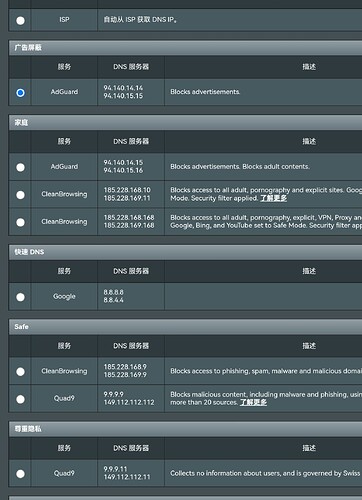This screenshot has height=500, width=362.
Task: Click DNS 服务器 column header in Safe section
Action: point(131,346)
